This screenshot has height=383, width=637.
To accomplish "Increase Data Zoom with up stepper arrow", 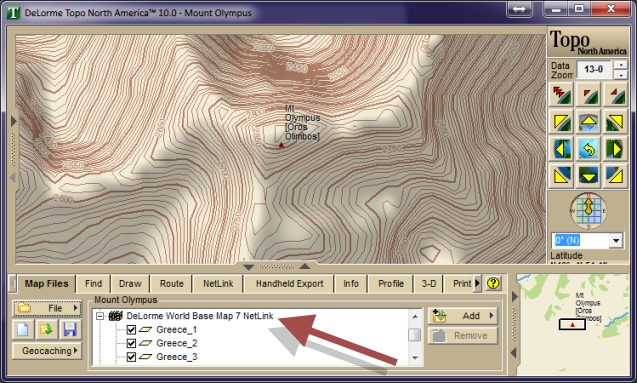I will pos(620,65).
